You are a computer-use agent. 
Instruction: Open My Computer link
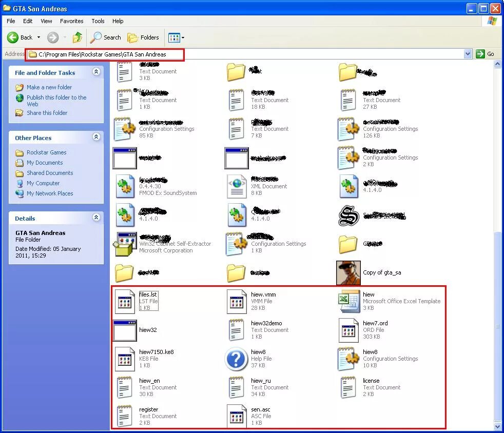[43, 183]
